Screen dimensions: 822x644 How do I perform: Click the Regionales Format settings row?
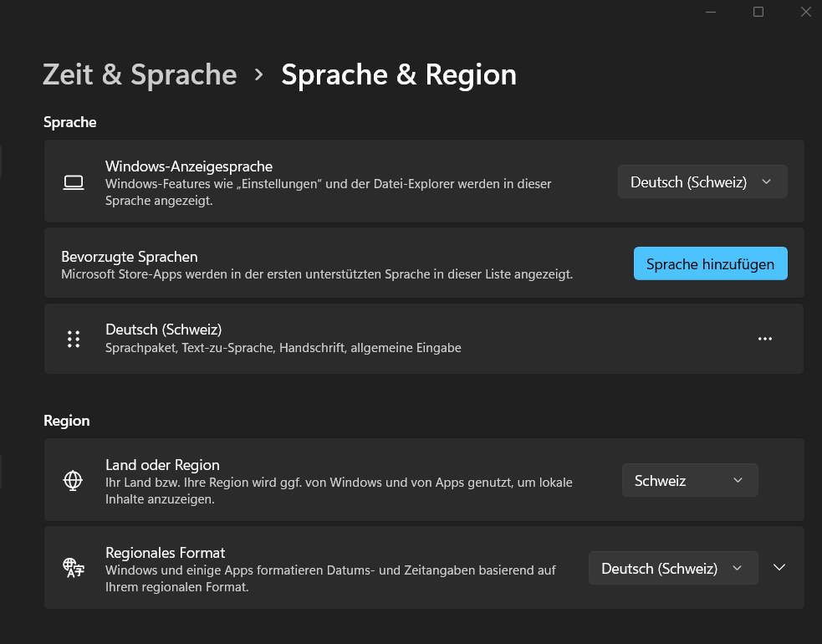pyautogui.click(x=334, y=568)
